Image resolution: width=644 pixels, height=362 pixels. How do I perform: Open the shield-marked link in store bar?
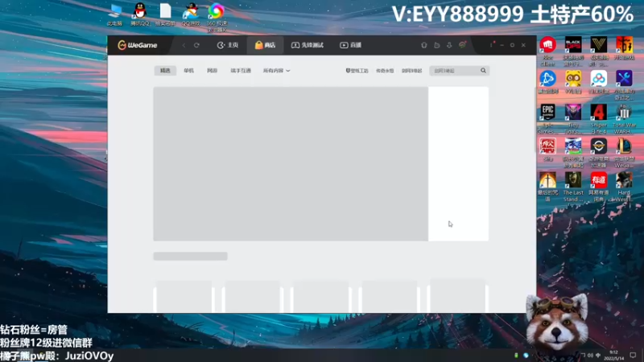click(357, 71)
